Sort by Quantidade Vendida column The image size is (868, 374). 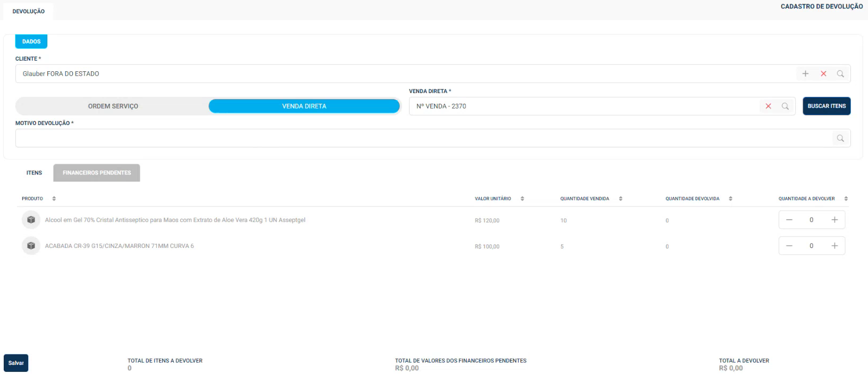click(x=621, y=199)
